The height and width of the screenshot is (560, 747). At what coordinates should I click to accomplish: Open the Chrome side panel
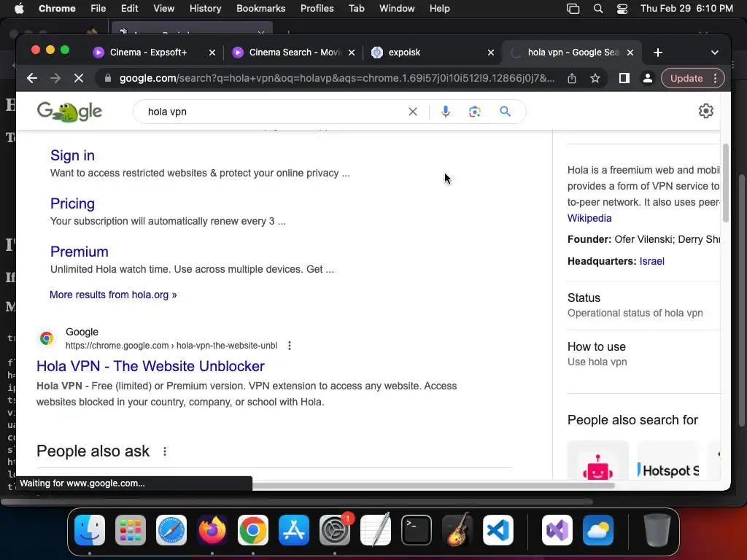pyautogui.click(x=624, y=78)
